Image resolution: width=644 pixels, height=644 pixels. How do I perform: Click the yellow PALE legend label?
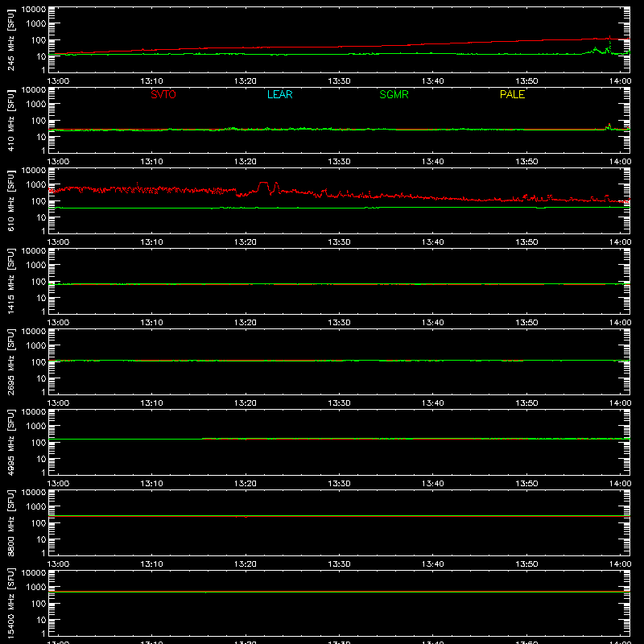pyautogui.click(x=512, y=94)
